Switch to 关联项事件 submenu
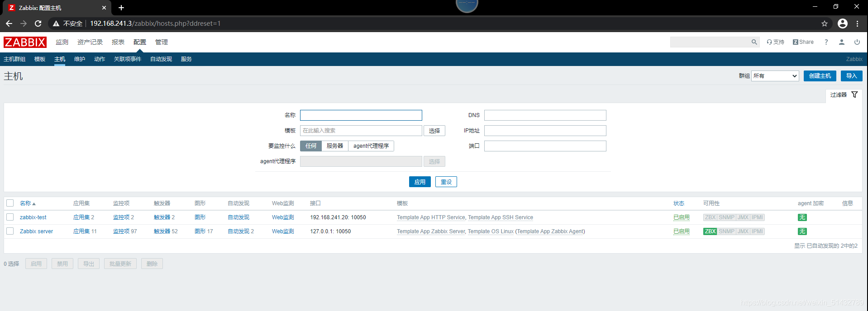868x311 pixels. (128, 59)
